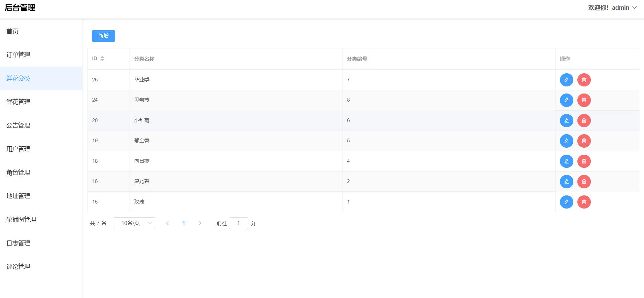Edit the 母亲节 category row

click(x=566, y=100)
